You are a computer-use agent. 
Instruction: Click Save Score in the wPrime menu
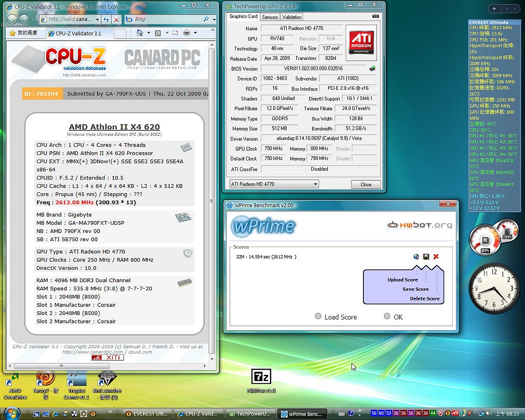point(415,289)
